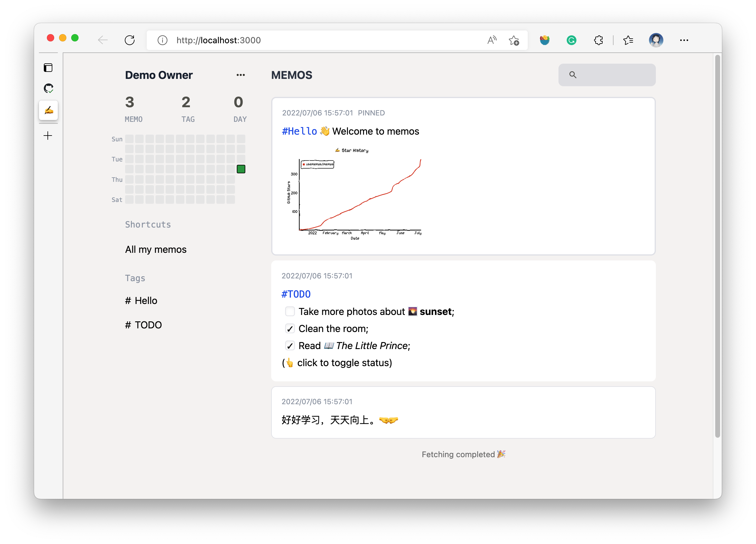The width and height of the screenshot is (756, 544).
Task: Click the browser refresh icon
Action: pos(130,40)
